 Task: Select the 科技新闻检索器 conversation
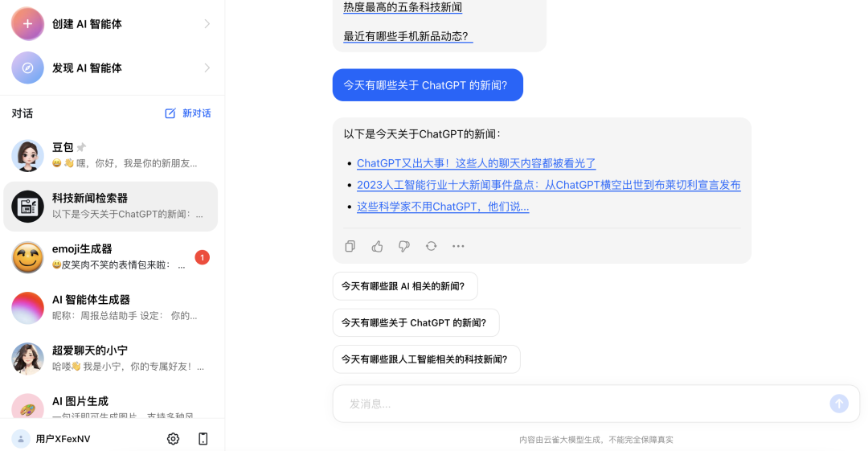point(111,206)
